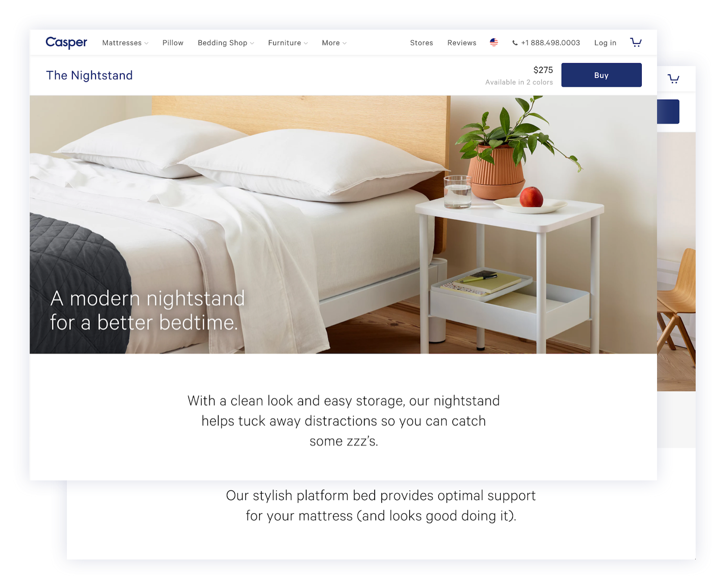Image resolution: width=728 pixels, height=586 pixels.
Task: Expand the Bedding Shop dropdown
Action: [226, 43]
